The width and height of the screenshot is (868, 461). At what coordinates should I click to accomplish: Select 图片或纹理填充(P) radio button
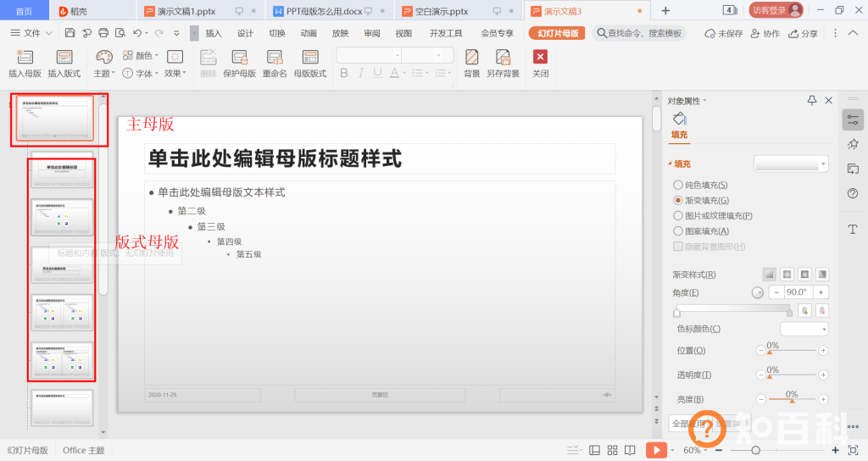(677, 216)
